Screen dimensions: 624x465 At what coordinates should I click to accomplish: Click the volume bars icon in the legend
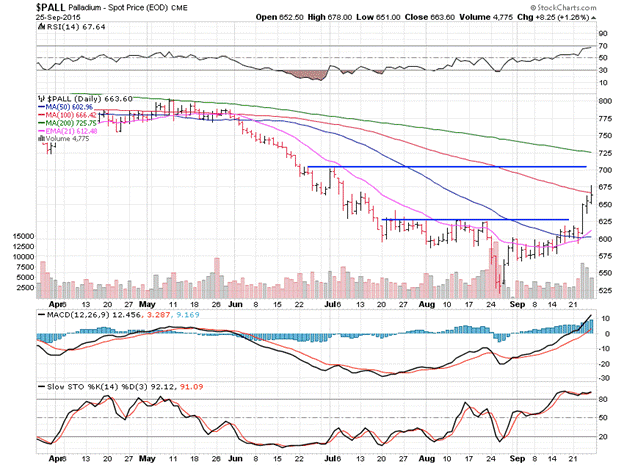tap(41, 139)
